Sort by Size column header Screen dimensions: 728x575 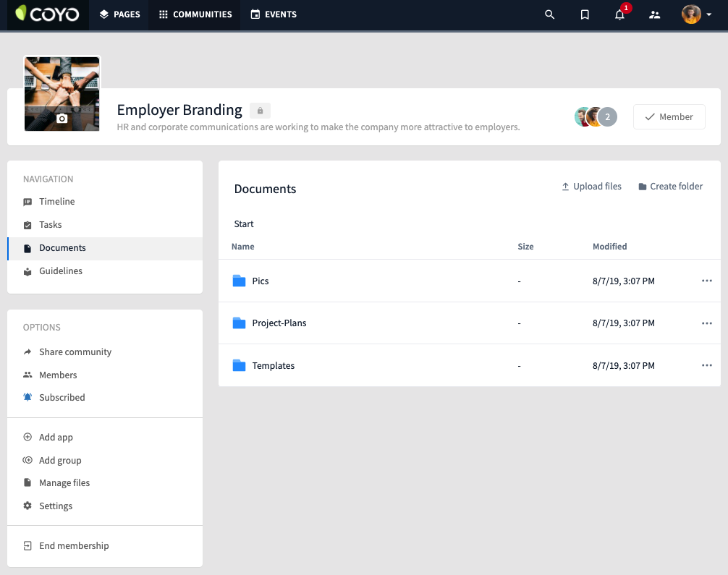coord(525,247)
